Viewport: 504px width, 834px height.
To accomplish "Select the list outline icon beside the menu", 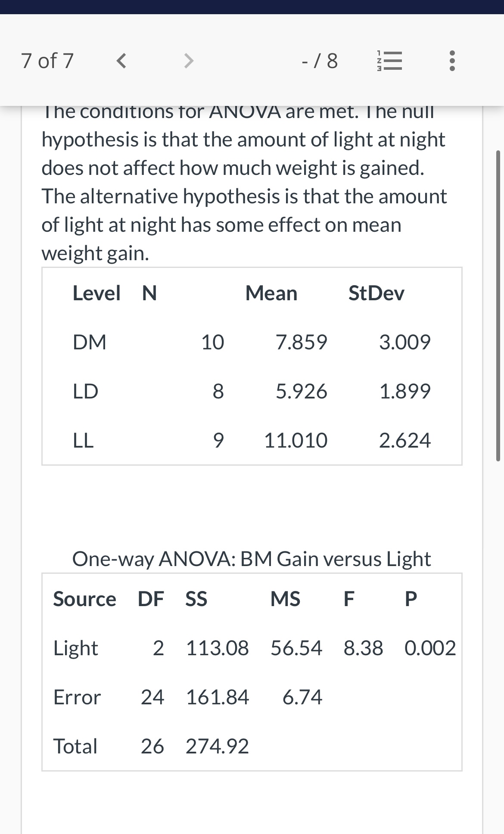I will (389, 61).
